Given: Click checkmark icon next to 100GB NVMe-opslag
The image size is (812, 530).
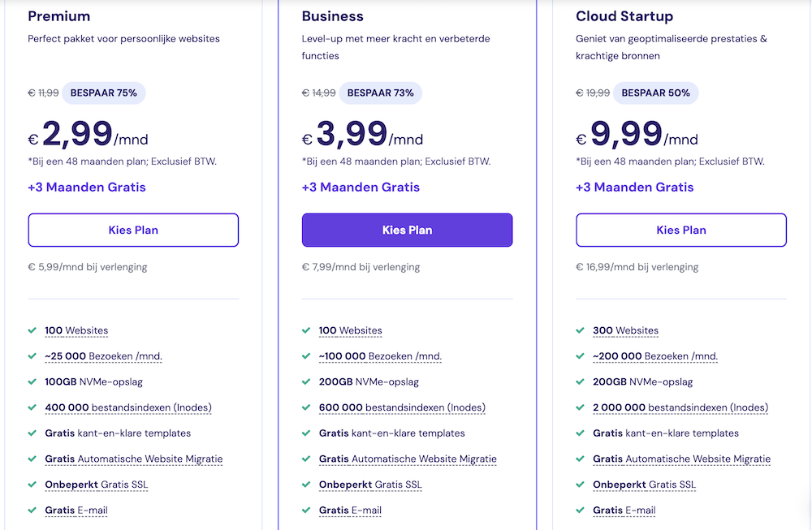Looking at the screenshot, I should [x=32, y=381].
